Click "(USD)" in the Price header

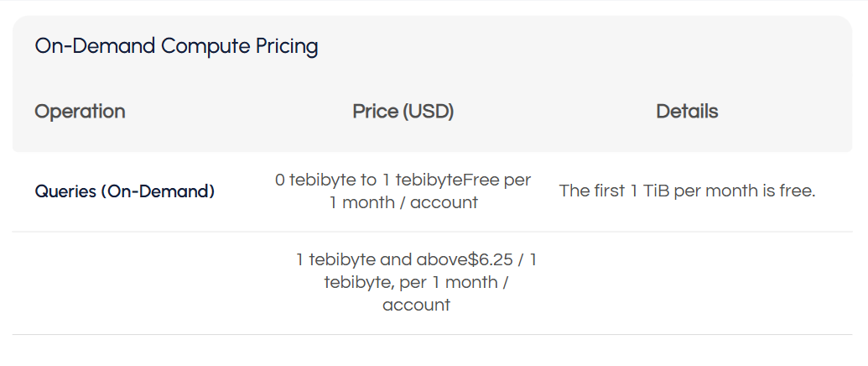tap(428, 112)
